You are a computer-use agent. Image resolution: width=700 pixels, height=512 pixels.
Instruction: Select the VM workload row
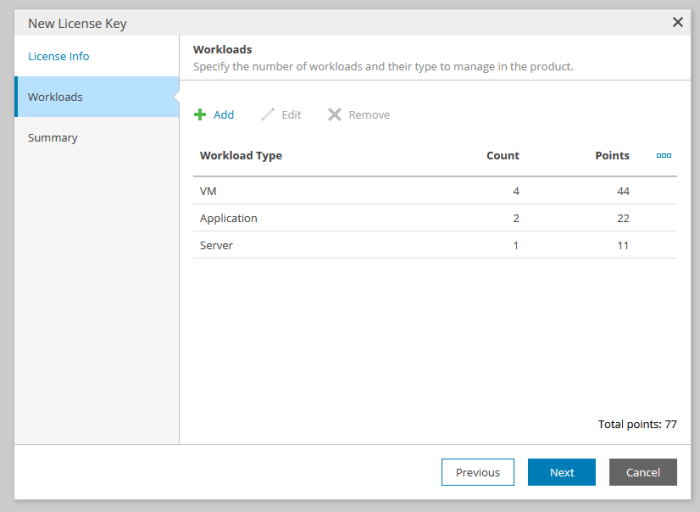[x=435, y=191]
